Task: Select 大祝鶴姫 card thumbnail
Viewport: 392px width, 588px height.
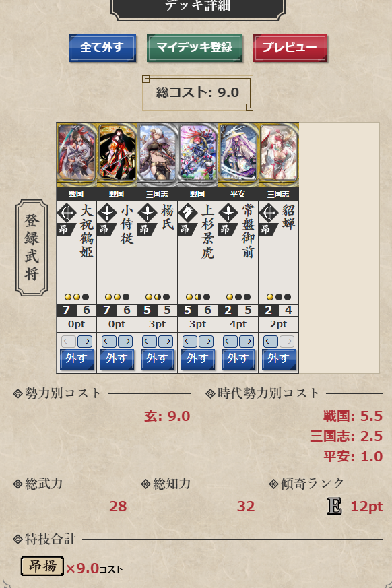Action: point(77,154)
